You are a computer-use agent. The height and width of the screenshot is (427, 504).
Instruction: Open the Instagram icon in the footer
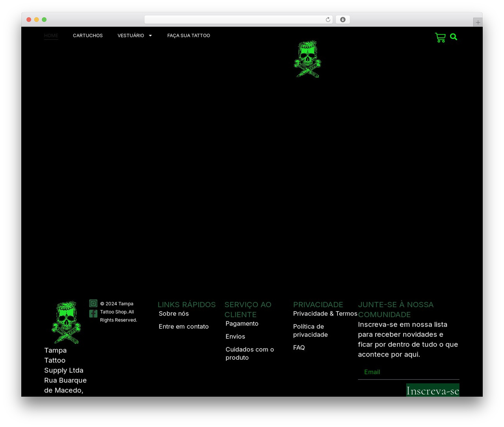coord(93,303)
